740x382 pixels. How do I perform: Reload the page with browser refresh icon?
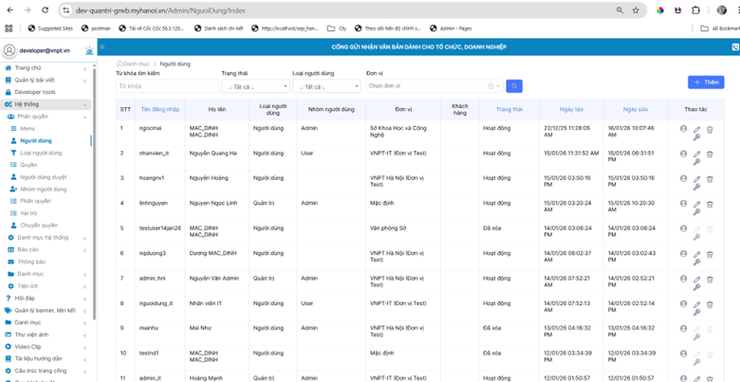45,10
